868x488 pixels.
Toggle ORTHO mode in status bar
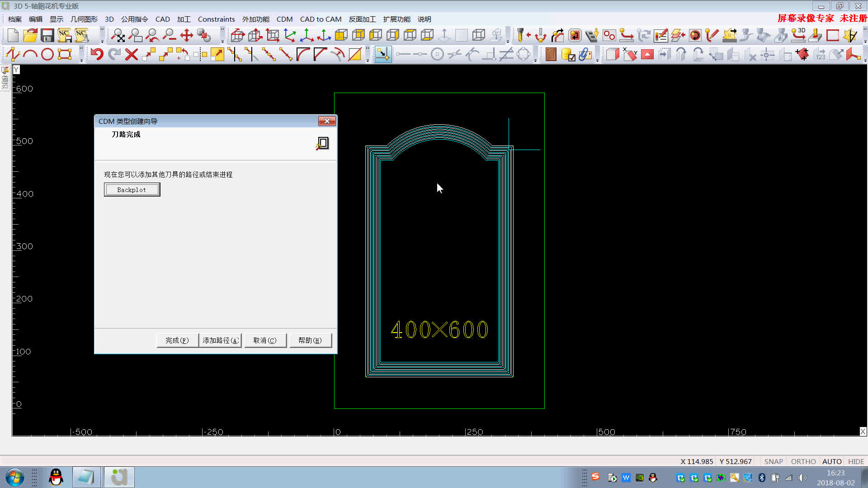click(803, 461)
